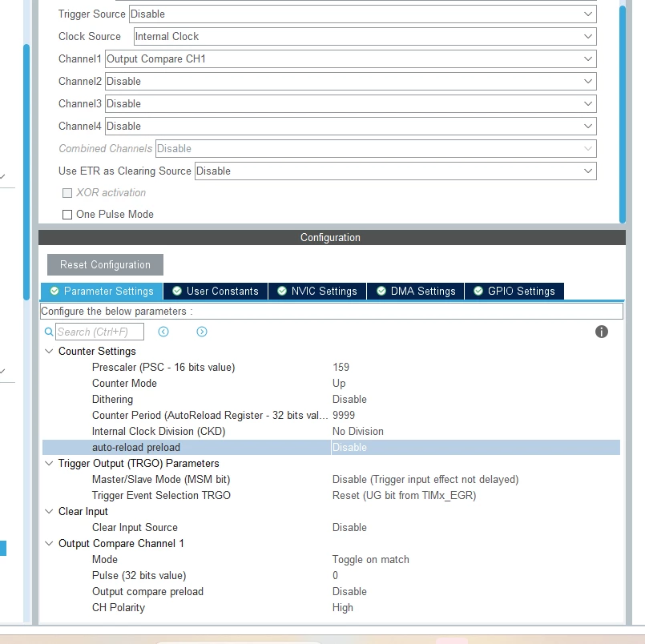Click the auto-reload preload Disable value
This screenshot has height=644, width=645.
pos(349,448)
